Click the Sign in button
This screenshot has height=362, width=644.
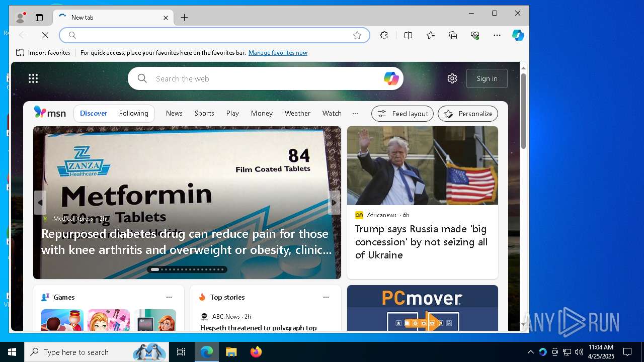pyautogui.click(x=487, y=78)
